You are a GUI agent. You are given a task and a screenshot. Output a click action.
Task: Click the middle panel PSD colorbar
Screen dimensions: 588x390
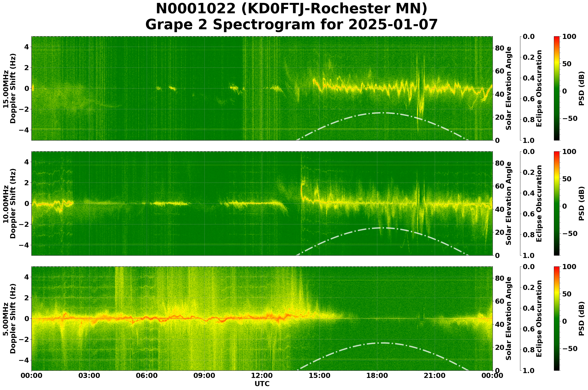557,203
